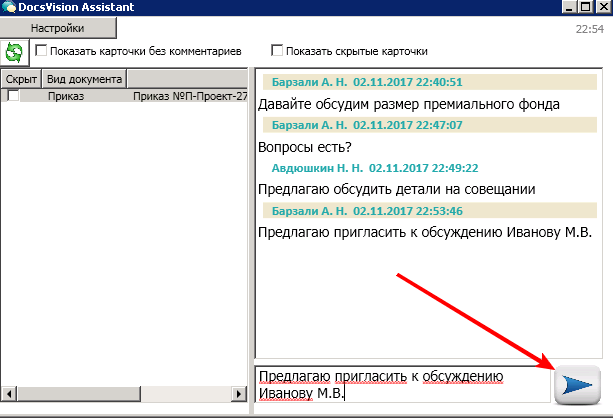Maximize the DocsVision Assistant window
613x418 pixels.
pos(585,7)
